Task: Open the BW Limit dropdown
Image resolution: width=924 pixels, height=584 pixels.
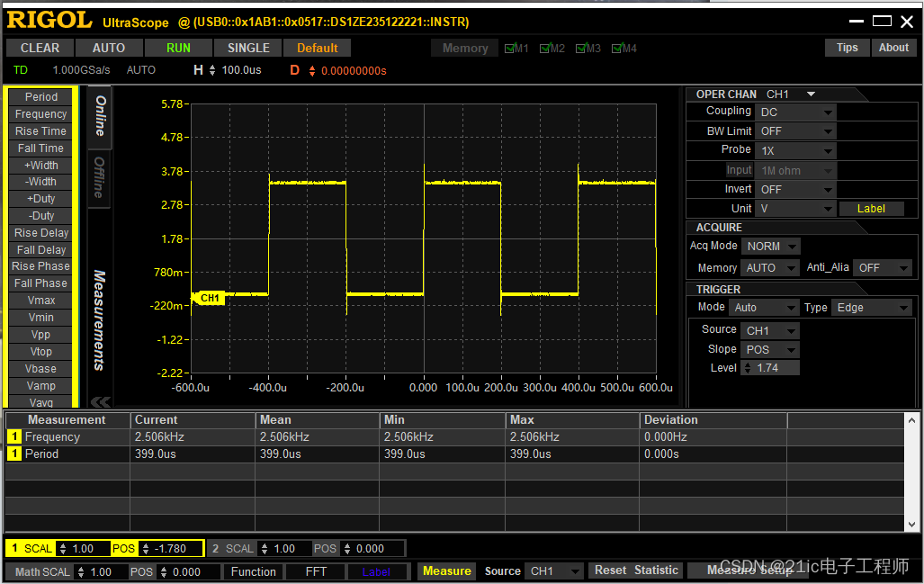Action: point(795,131)
